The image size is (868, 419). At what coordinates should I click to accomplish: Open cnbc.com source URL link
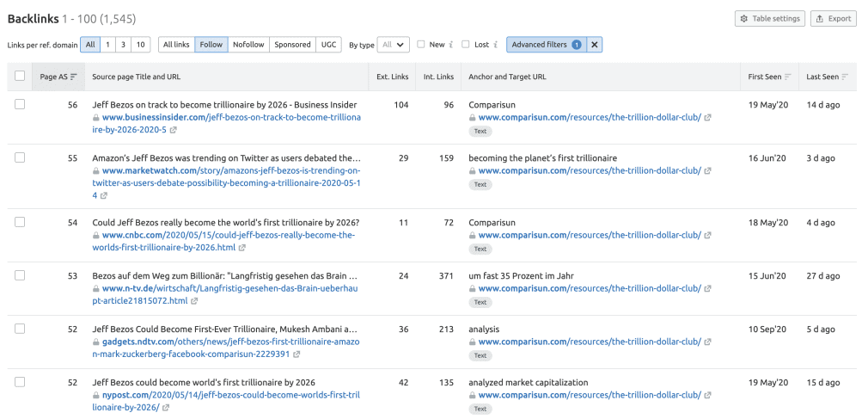click(x=224, y=241)
